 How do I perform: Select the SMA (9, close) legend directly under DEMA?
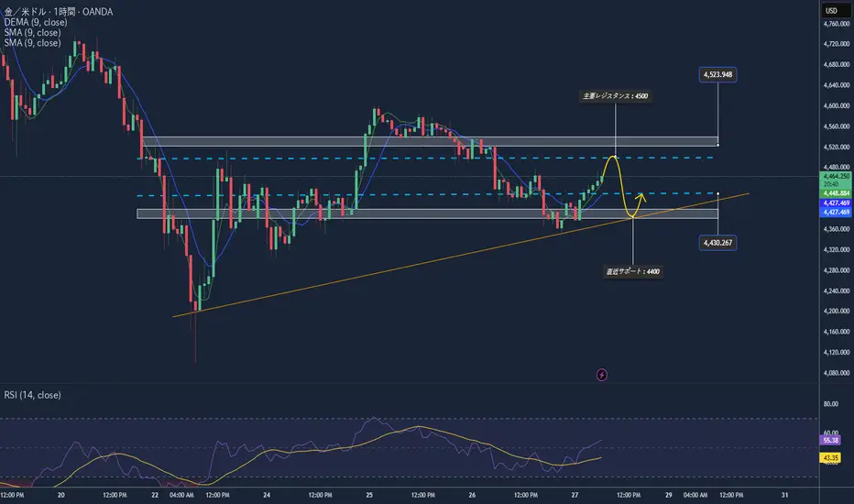point(33,33)
